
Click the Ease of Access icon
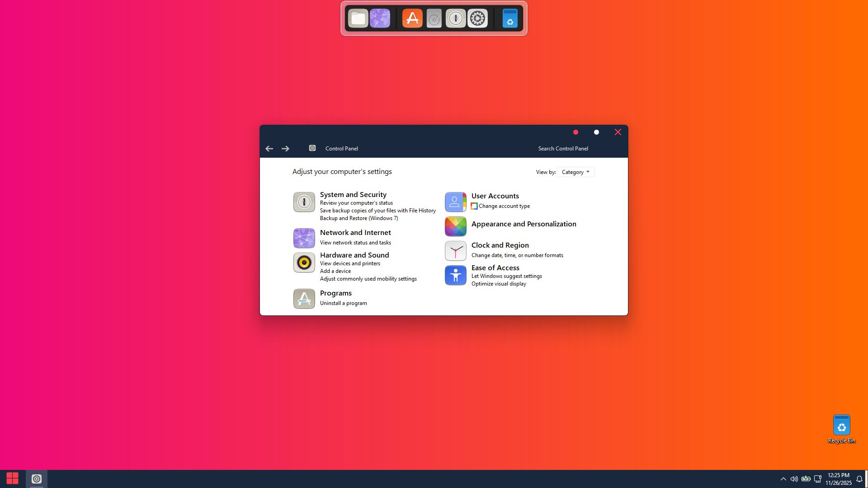[x=455, y=275]
